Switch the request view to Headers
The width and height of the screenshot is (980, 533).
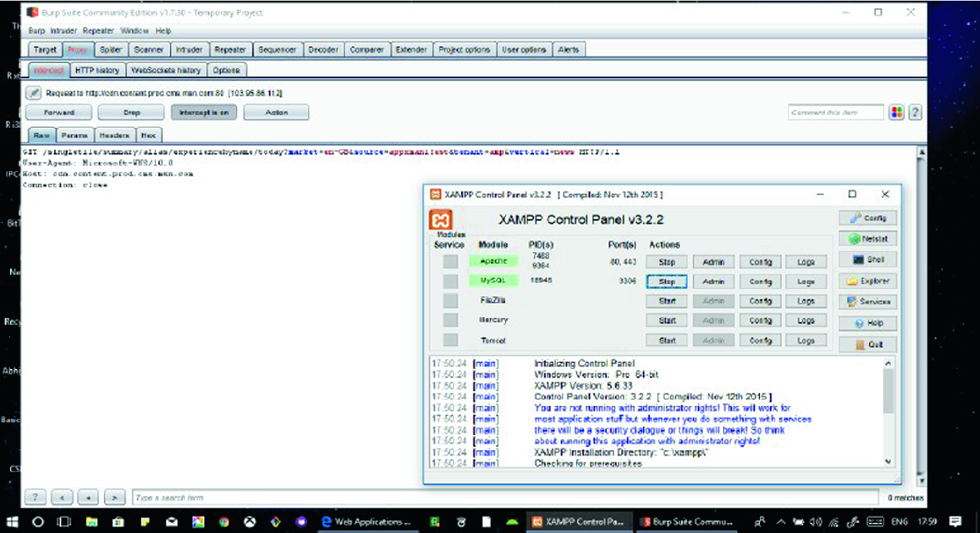(115, 135)
